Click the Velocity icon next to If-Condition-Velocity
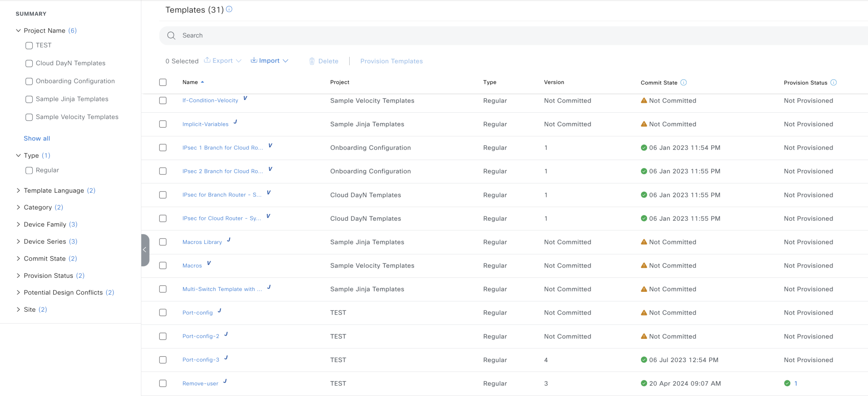This screenshot has width=868, height=396. click(245, 98)
